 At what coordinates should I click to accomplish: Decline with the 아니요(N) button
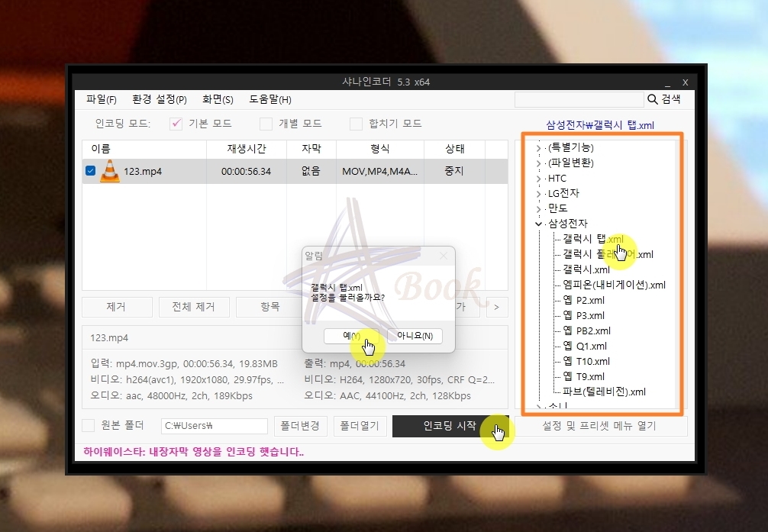point(415,336)
